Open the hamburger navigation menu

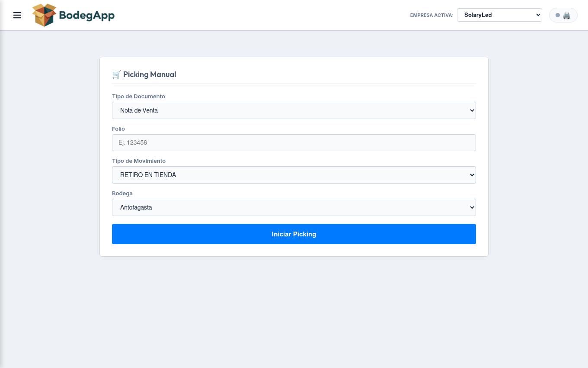(x=17, y=15)
